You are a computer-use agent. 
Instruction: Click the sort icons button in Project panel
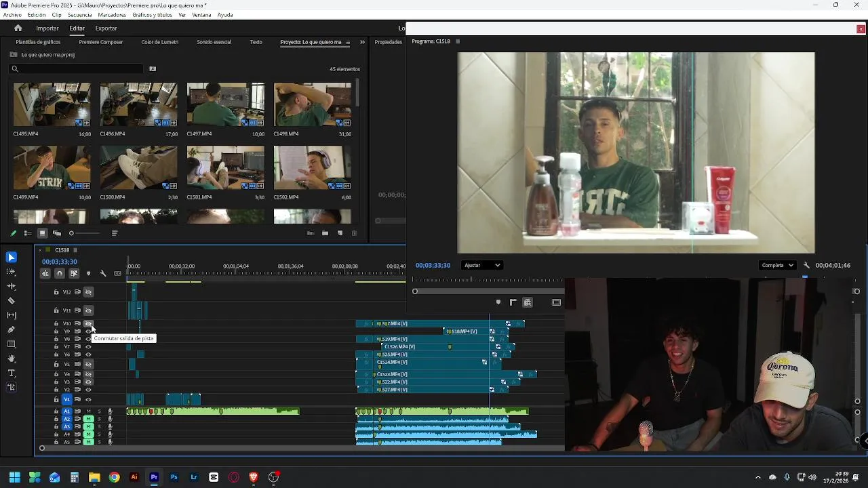pyautogui.click(x=115, y=233)
